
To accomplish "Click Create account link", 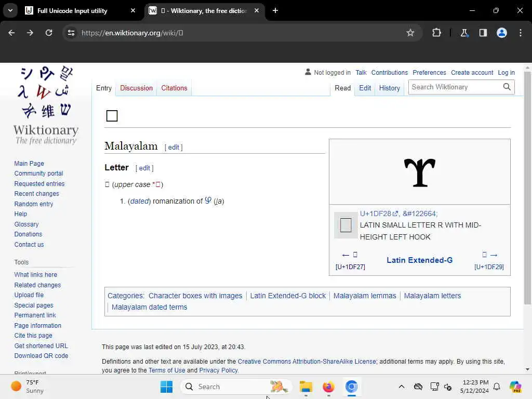I will pyautogui.click(x=472, y=73).
